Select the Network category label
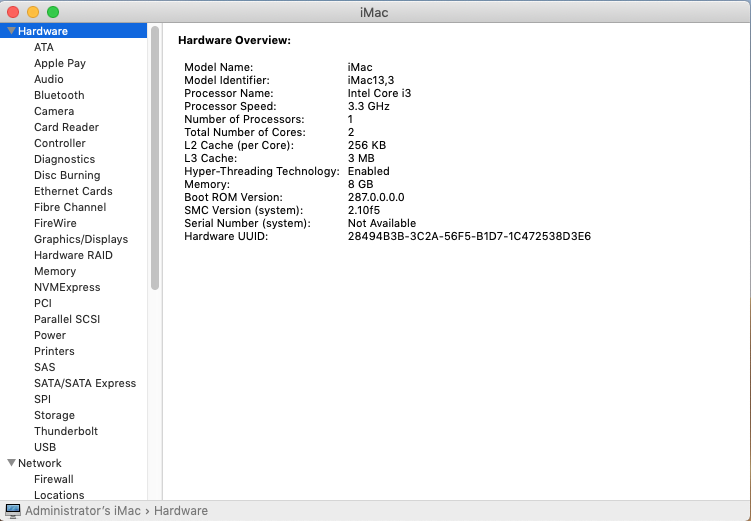 click(40, 463)
